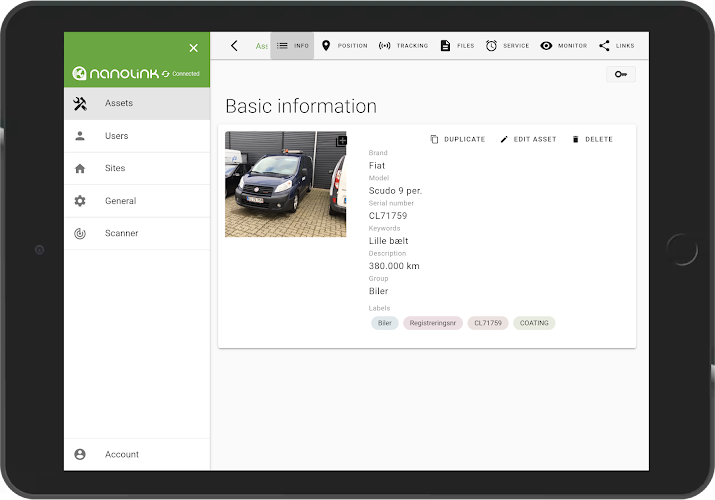
Task: Open the Files tab
Action: (457, 46)
